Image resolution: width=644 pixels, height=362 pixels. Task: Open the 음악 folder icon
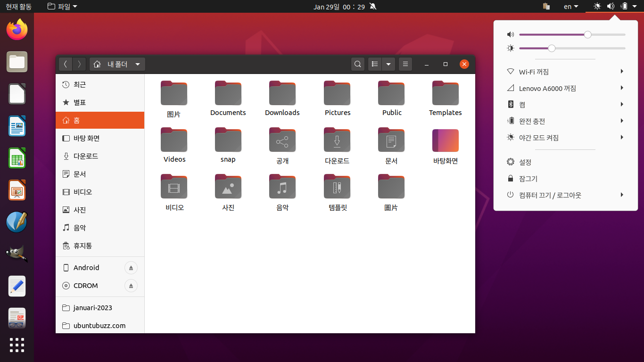click(x=282, y=187)
